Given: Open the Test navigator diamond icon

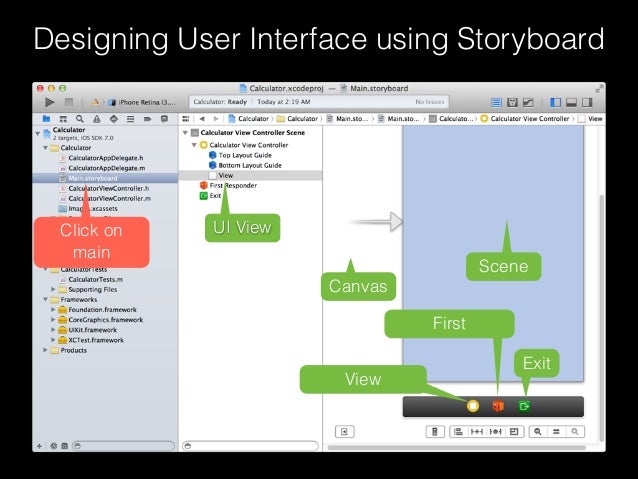Looking at the screenshot, I should tap(114, 119).
